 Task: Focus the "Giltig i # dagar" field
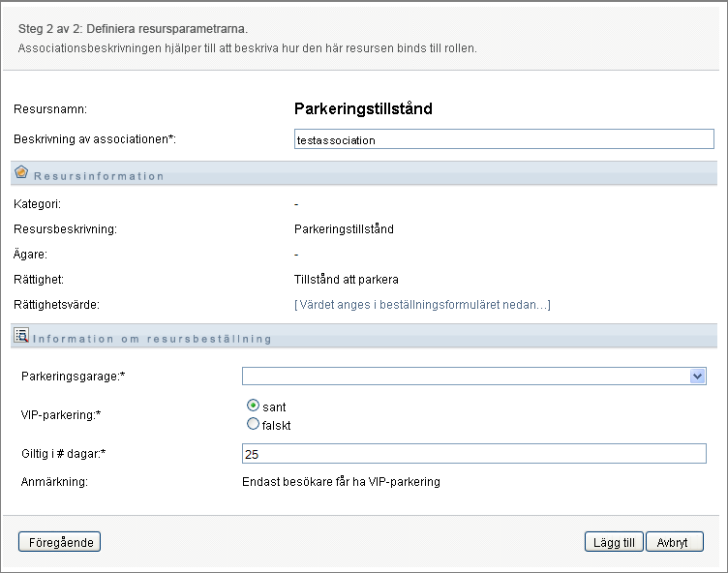474,454
